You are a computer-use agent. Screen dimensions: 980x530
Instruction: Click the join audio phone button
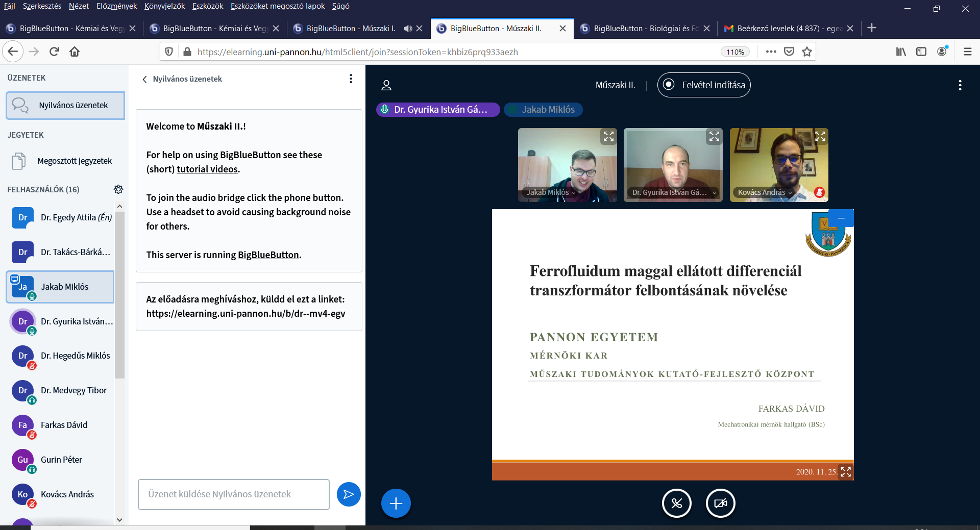tap(676, 503)
